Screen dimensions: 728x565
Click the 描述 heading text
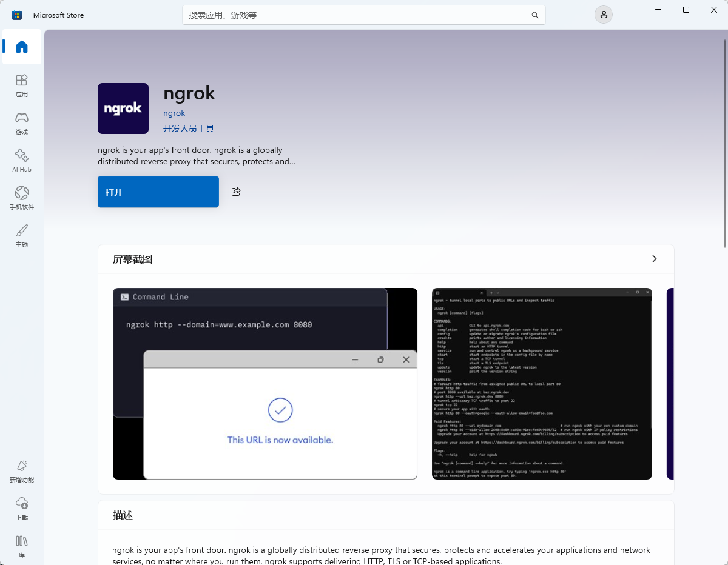point(123,515)
